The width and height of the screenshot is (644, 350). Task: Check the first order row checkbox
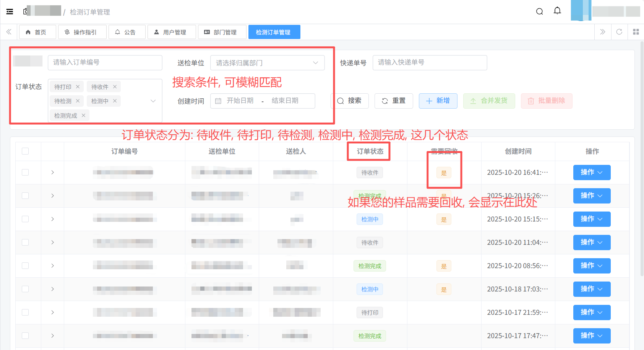click(25, 173)
